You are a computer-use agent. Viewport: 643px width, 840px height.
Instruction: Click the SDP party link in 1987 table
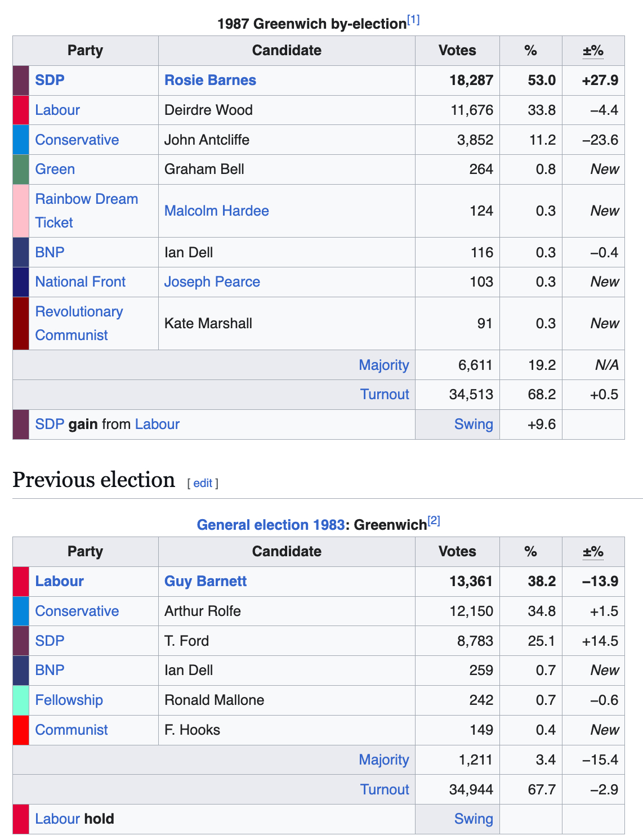pos(50,80)
